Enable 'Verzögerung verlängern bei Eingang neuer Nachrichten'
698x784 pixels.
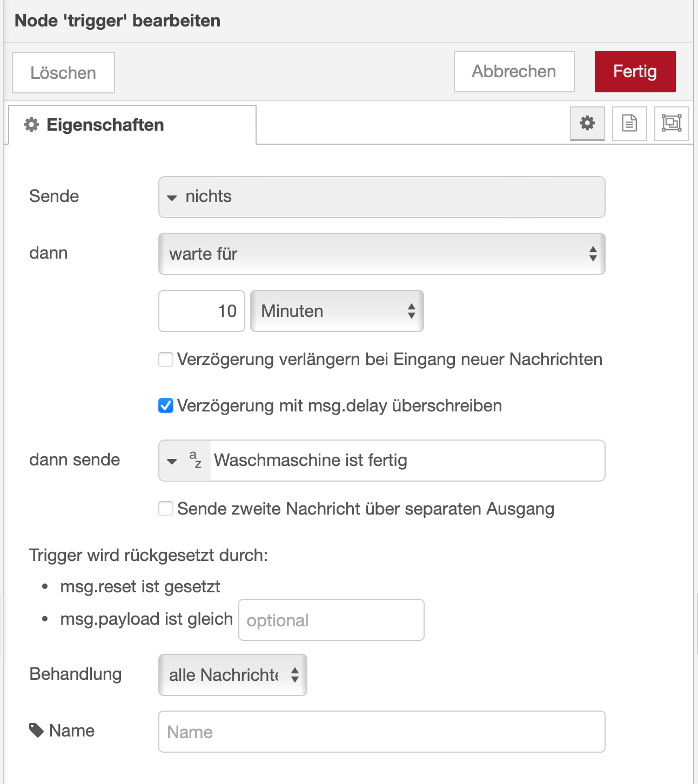click(x=166, y=359)
